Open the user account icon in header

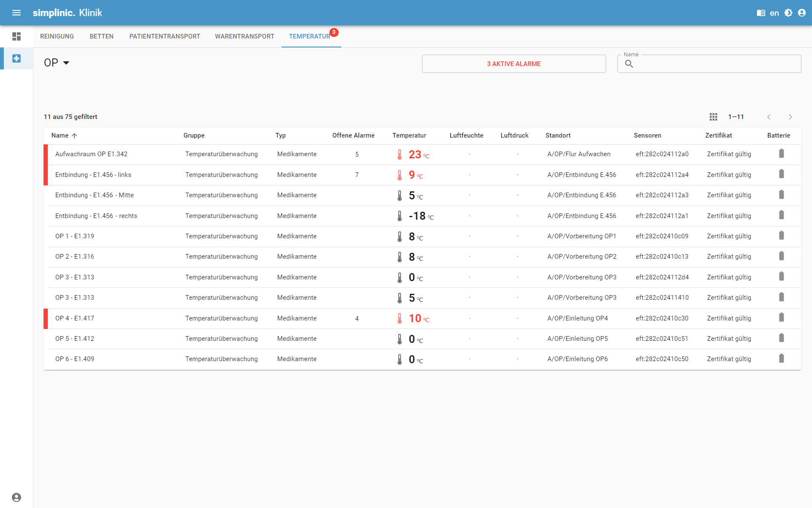tap(802, 13)
